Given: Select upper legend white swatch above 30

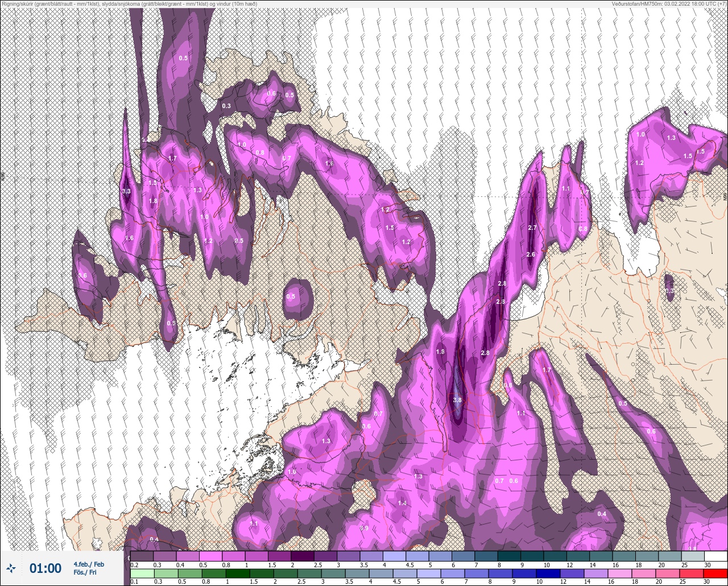Looking at the screenshot, I should (x=715, y=556).
